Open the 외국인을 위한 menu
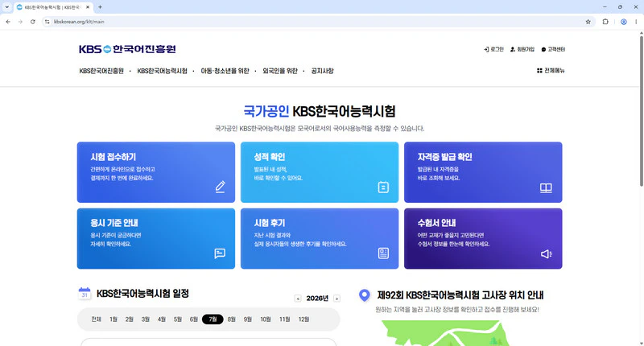 click(279, 71)
